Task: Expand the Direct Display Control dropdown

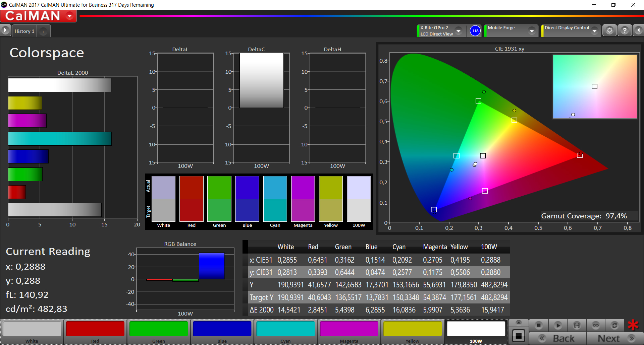Action: click(x=595, y=31)
